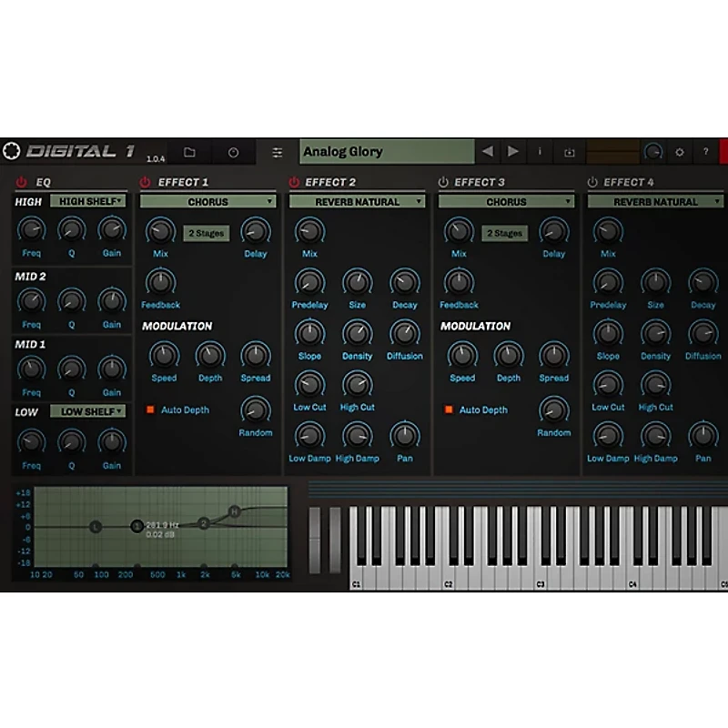728x728 pixels.
Task: Toggle the Effect 1 power button
Action: 145,182
